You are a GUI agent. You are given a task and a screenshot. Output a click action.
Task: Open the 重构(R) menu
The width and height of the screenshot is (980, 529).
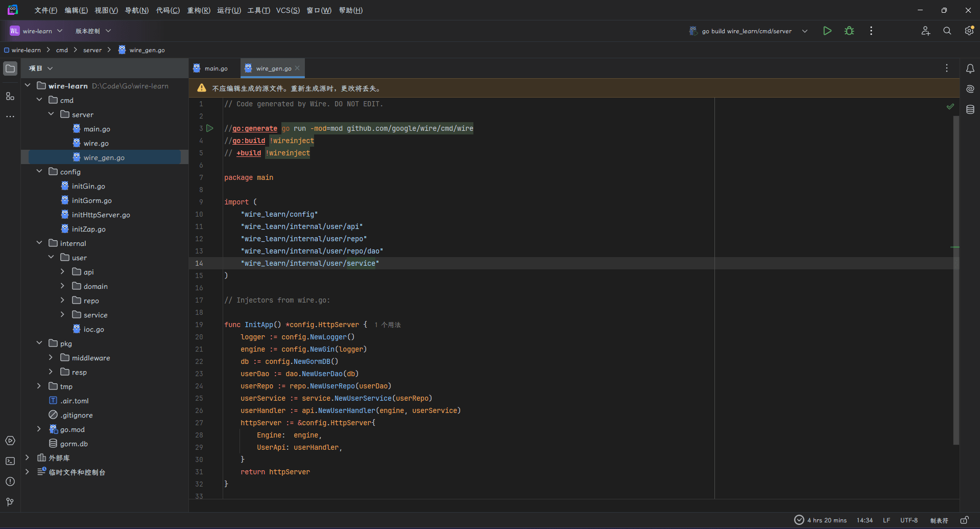coord(199,10)
